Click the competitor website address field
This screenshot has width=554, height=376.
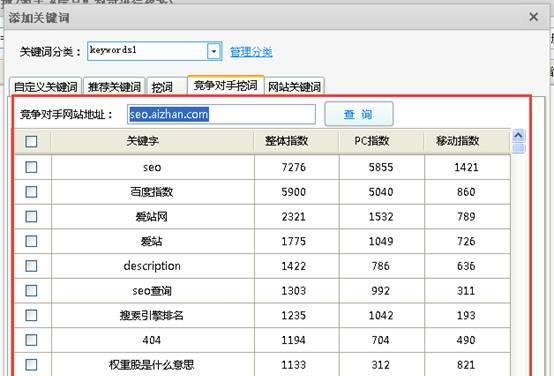click(x=221, y=114)
